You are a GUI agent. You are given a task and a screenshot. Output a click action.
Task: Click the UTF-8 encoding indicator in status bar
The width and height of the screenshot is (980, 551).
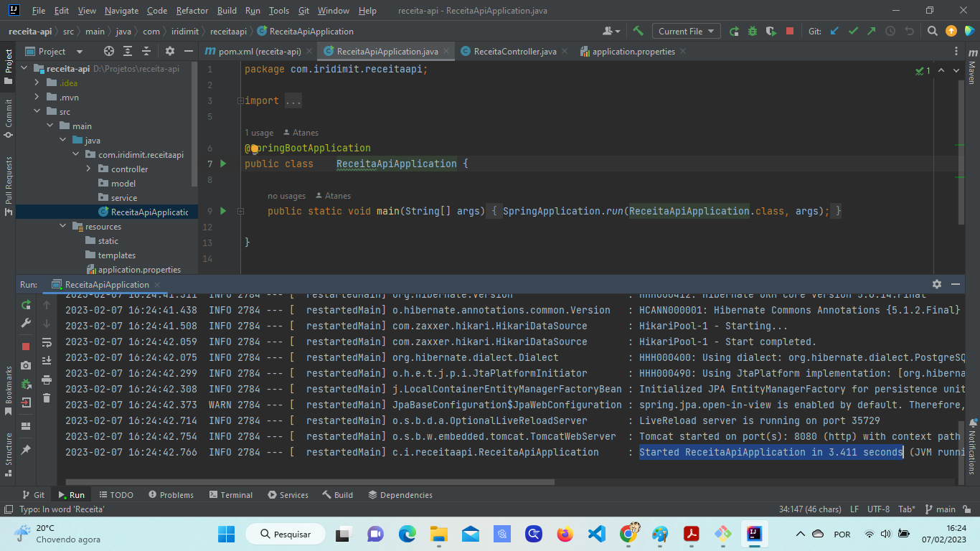coord(878,509)
